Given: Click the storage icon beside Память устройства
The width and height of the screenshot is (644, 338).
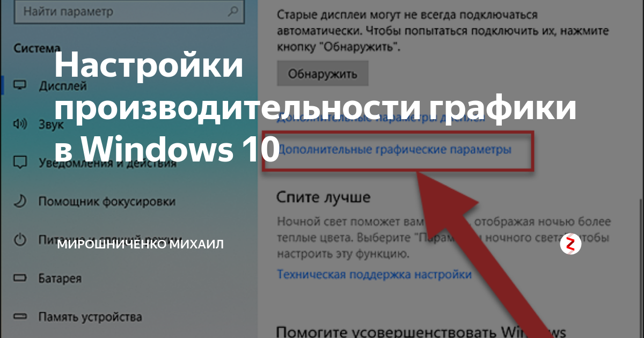Looking at the screenshot, I should click(x=20, y=317).
